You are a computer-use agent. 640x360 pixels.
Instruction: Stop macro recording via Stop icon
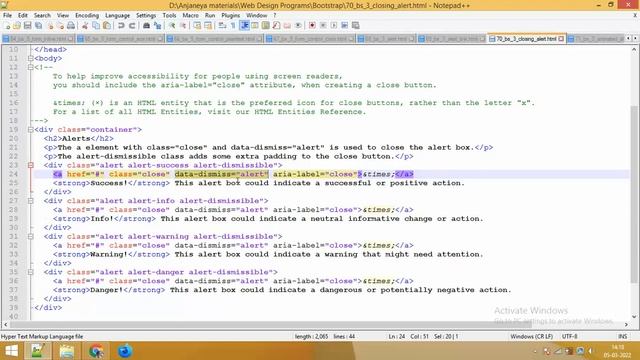(x=323, y=26)
